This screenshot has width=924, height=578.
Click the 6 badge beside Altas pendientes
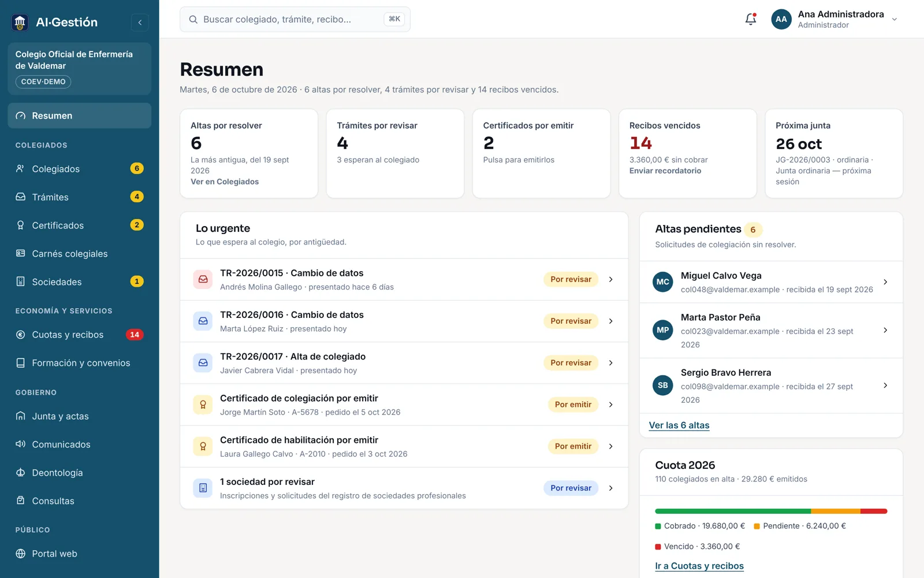click(753, 229)
